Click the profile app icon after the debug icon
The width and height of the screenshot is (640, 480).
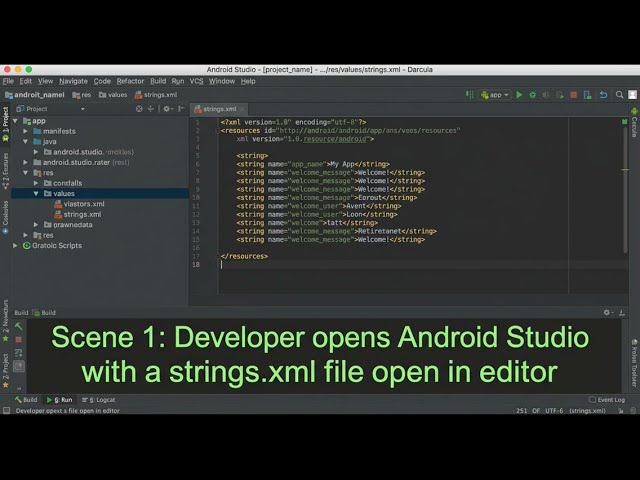point(546,95)
